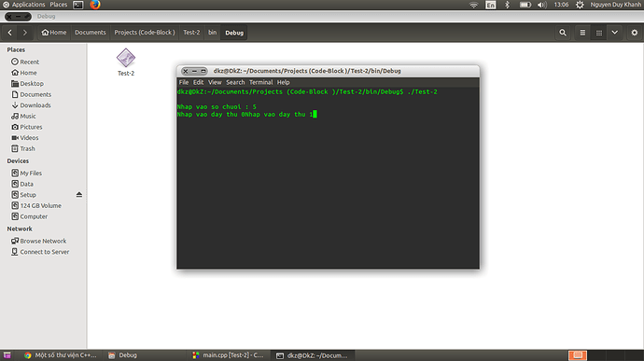Image resolution: width=644 pixels, height=361 pixels.
Task: Click the terminal window title bar
Action: (328, 71)
